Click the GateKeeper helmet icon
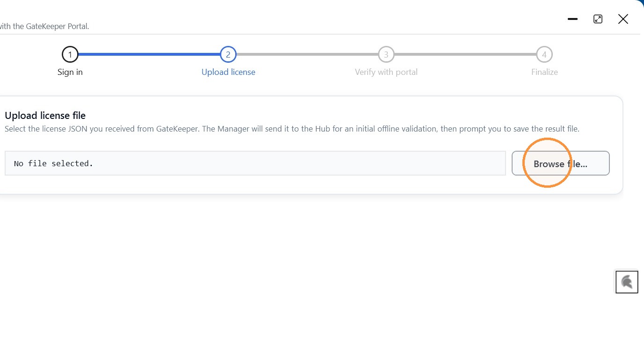The width and height of the screenshot is (644, 360). pyautogui.click(x=627, y=282)
